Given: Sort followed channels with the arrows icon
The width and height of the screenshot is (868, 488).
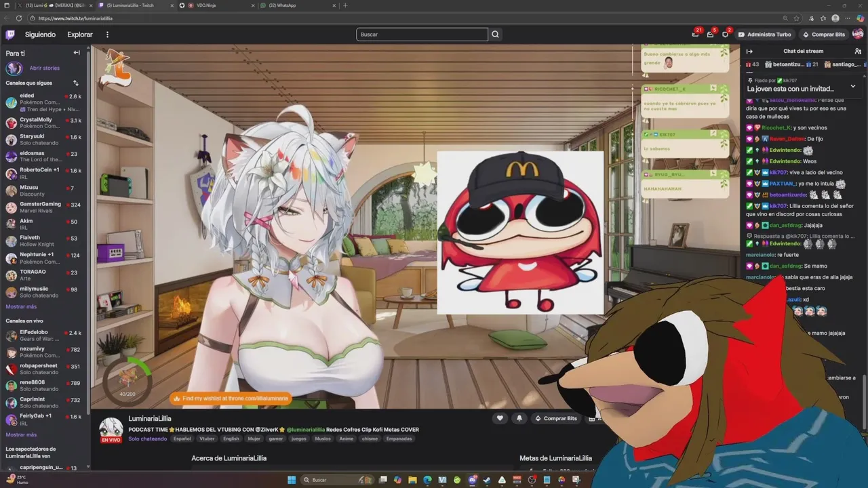Looking at the screenshot, I should click(76, 83).
